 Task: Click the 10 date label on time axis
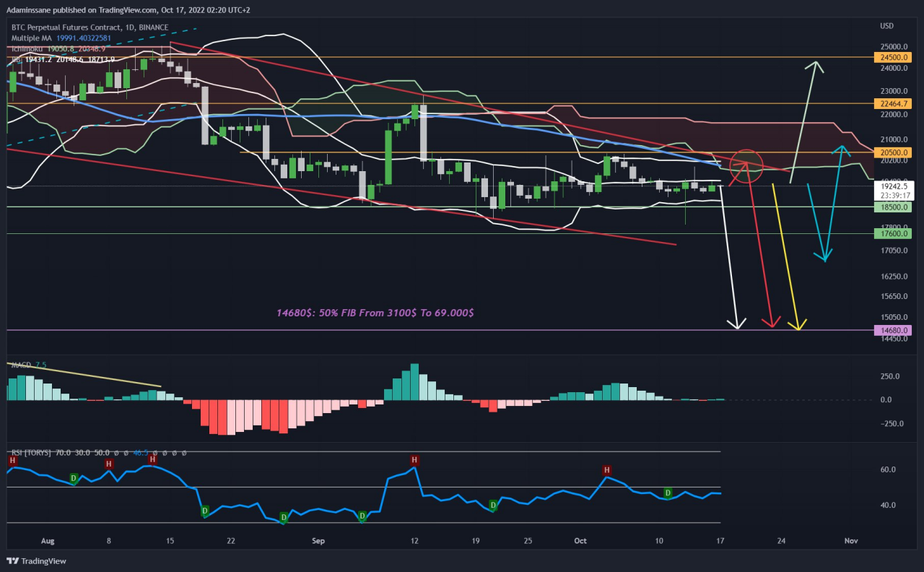[659, 540]
